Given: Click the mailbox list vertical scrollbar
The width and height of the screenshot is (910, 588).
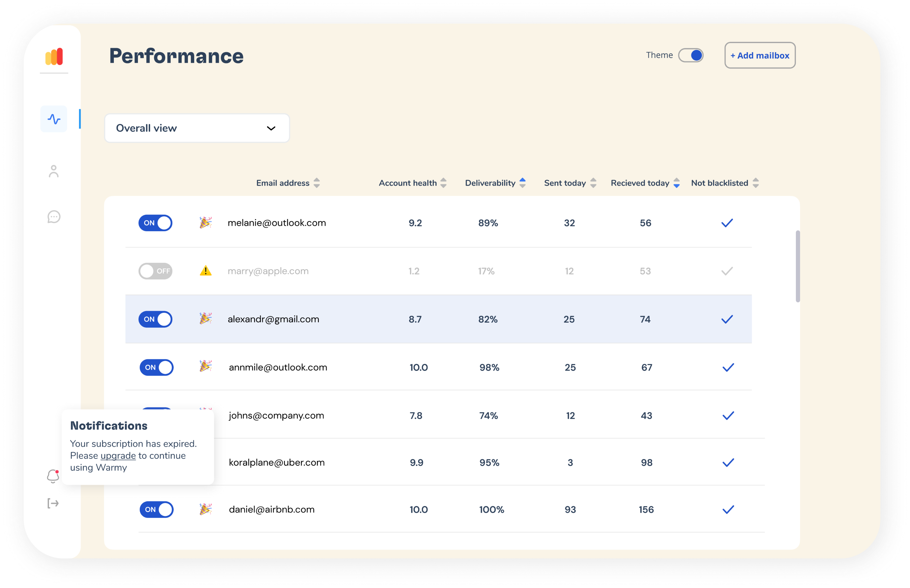Looking at the screenshot, I should pos(798,266).
